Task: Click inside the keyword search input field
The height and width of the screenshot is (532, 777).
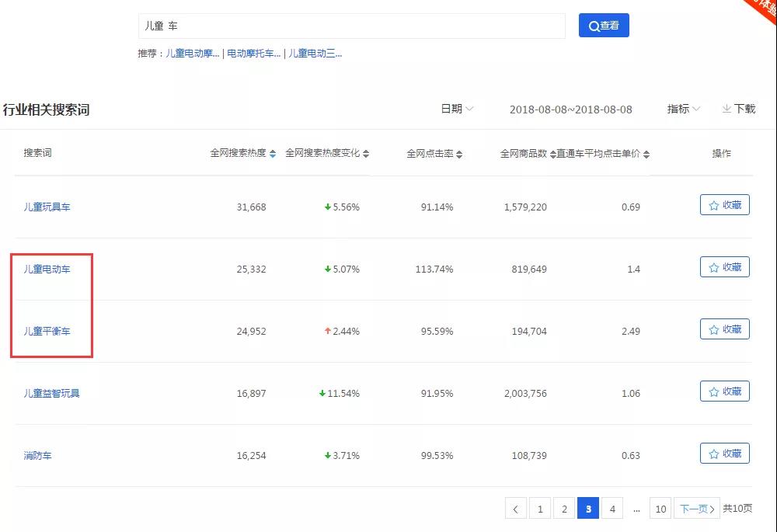Action: coord(350,25)
